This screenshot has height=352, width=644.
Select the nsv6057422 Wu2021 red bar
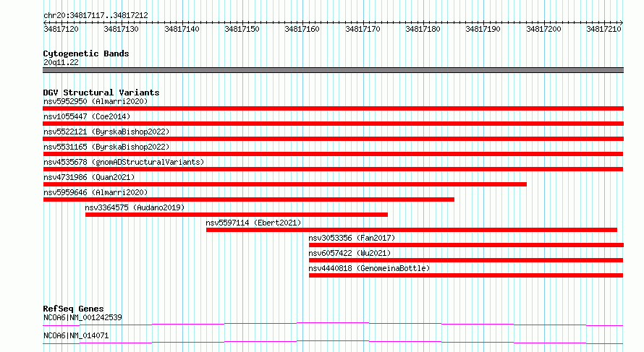[466, 260]
